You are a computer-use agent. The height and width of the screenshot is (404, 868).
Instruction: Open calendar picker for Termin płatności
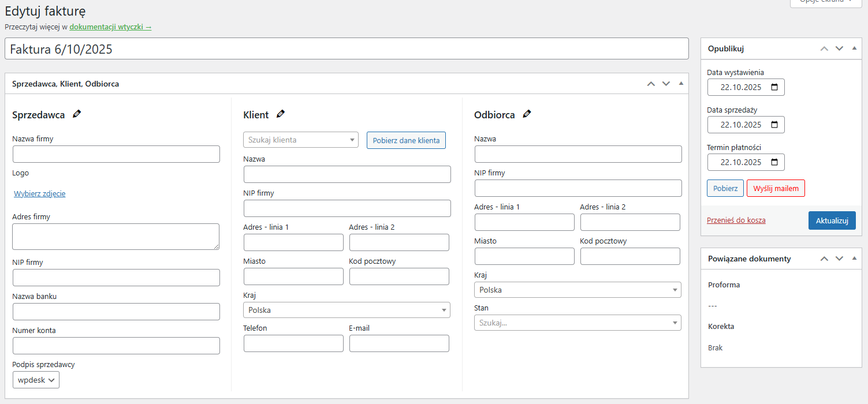click(x=774, y=163)
